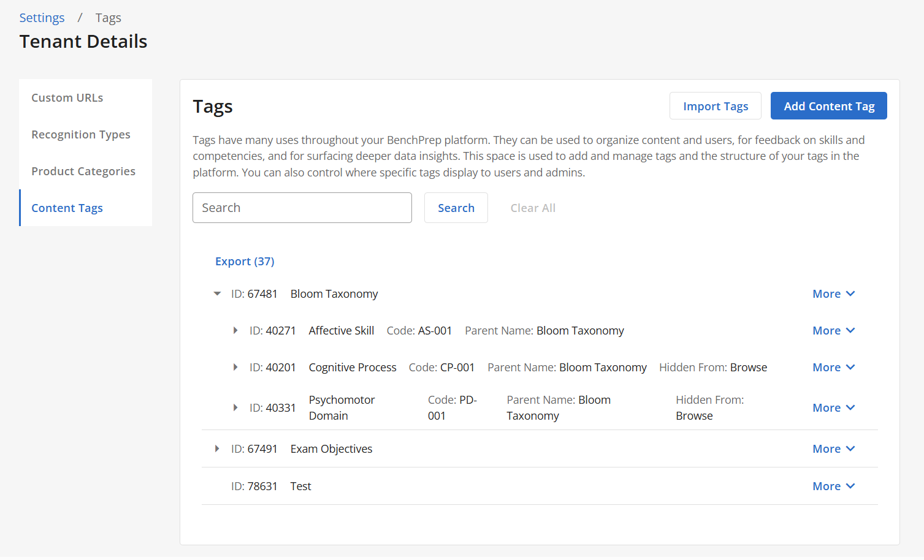The image size is (924, 560).
Task: Click ID: 40331 text
Action: click(x=273, y=408)
